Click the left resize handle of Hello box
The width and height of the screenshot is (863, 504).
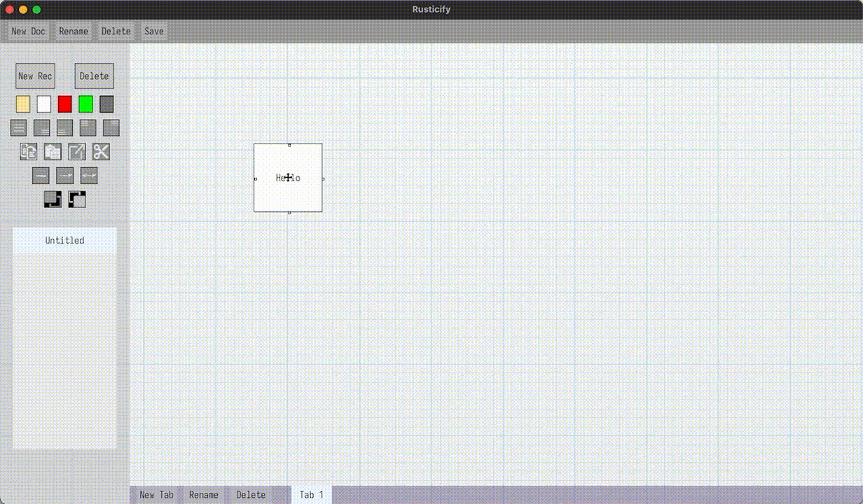pyautogui.click(x=255, y=178)
